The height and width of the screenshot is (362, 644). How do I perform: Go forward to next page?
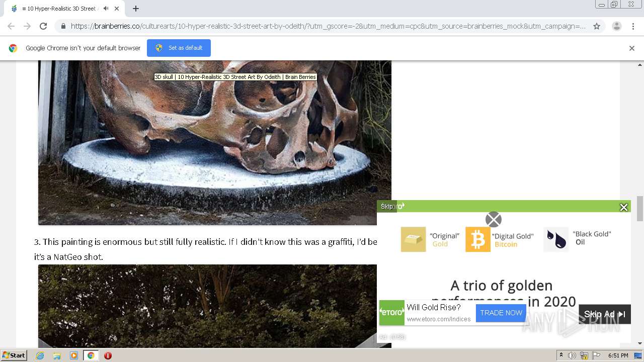[27, 26]
